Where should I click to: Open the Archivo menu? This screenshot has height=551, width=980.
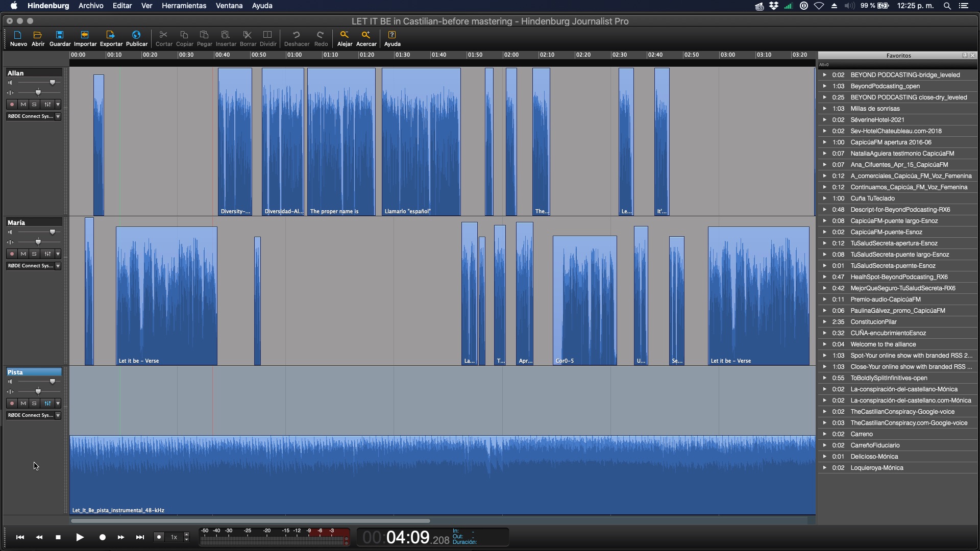91,6
